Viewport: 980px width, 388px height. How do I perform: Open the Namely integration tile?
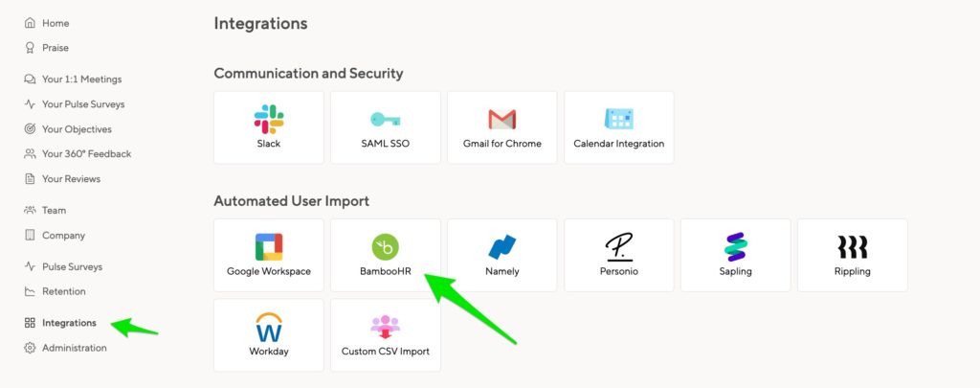(x=501, y=256)
